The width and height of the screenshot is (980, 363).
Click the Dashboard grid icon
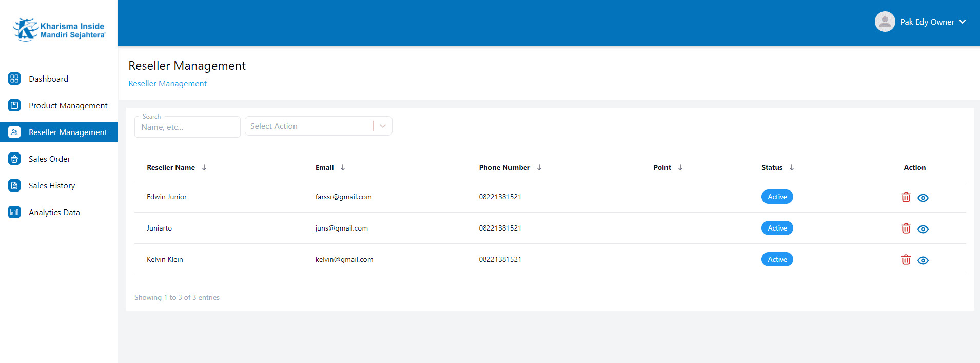coord(14,79)
